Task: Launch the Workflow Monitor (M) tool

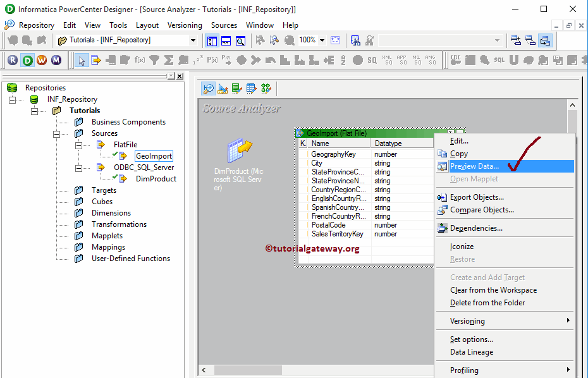Action: (x=56, y=60)
